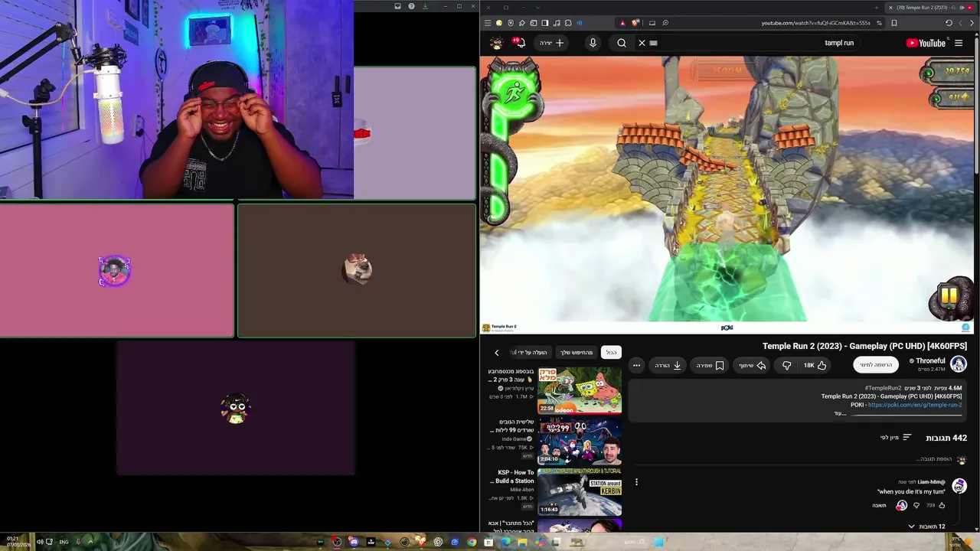This screenshot has width=980, height=551.
Task: Download the Temple Run 2 video
Action: point(668,365)
